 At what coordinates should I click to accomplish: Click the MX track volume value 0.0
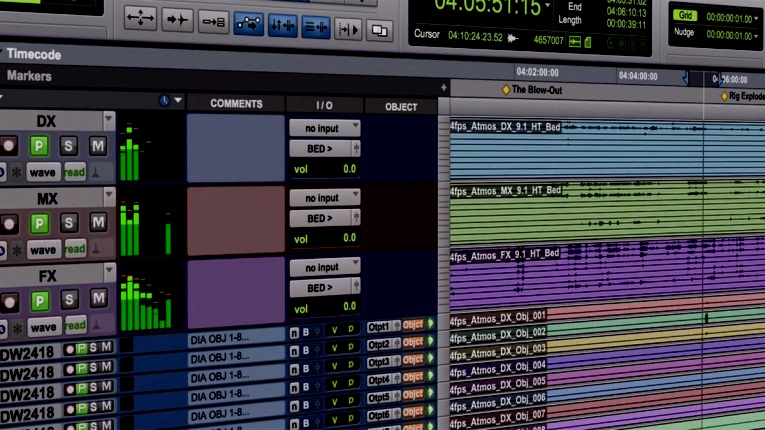pyautogui.click(x=349, y=238)
